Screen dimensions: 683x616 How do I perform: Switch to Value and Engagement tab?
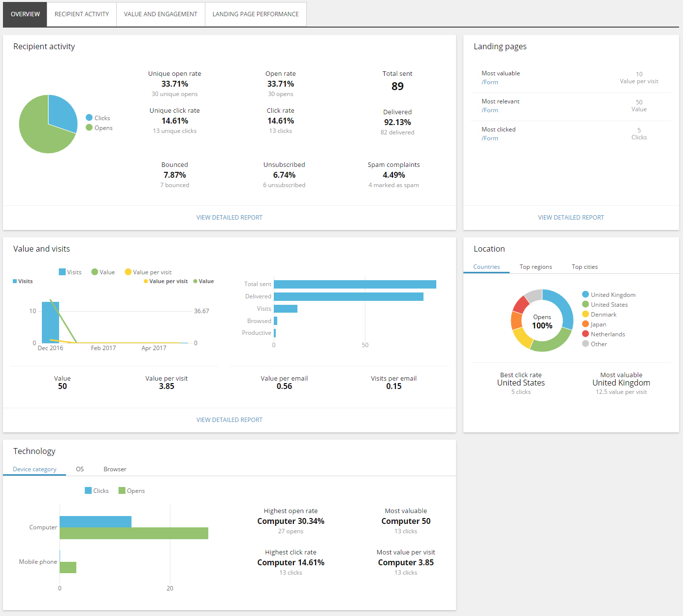tap(161, 14)
